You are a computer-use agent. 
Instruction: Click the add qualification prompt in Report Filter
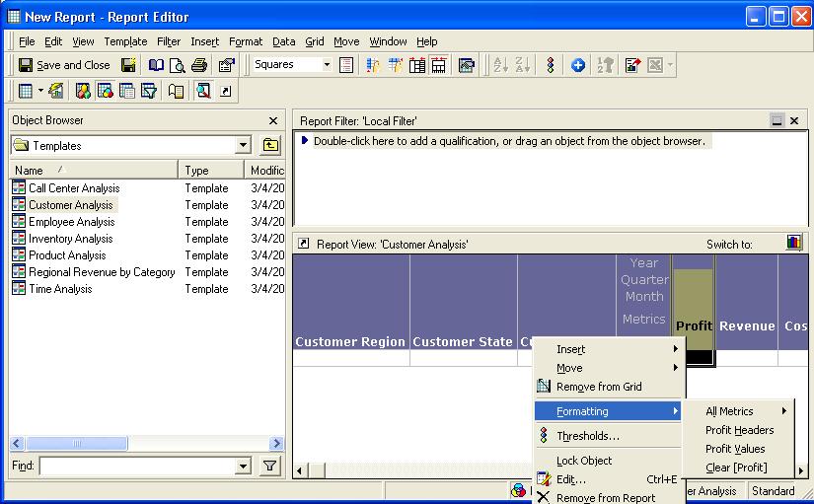[x=509, y=141]
